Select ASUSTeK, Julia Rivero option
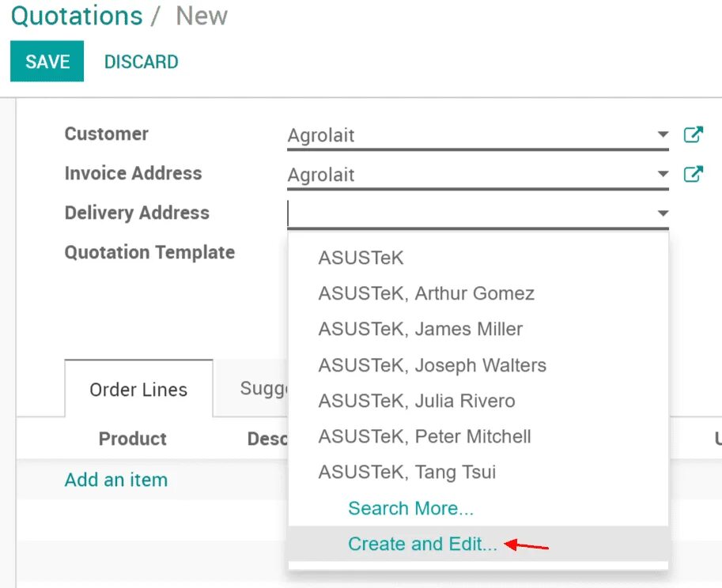722x588 pixels. pyautogui.click(x=416, y=401)
